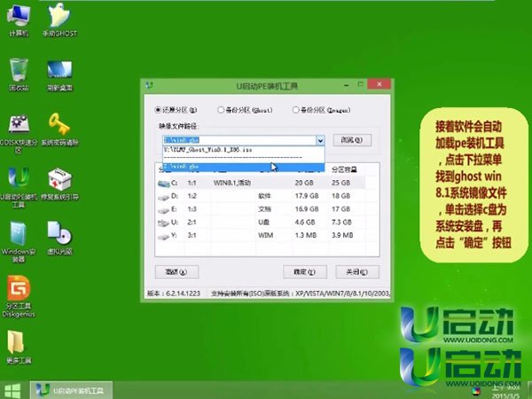Click the dialog title bar app icon

tap(149, 85)
